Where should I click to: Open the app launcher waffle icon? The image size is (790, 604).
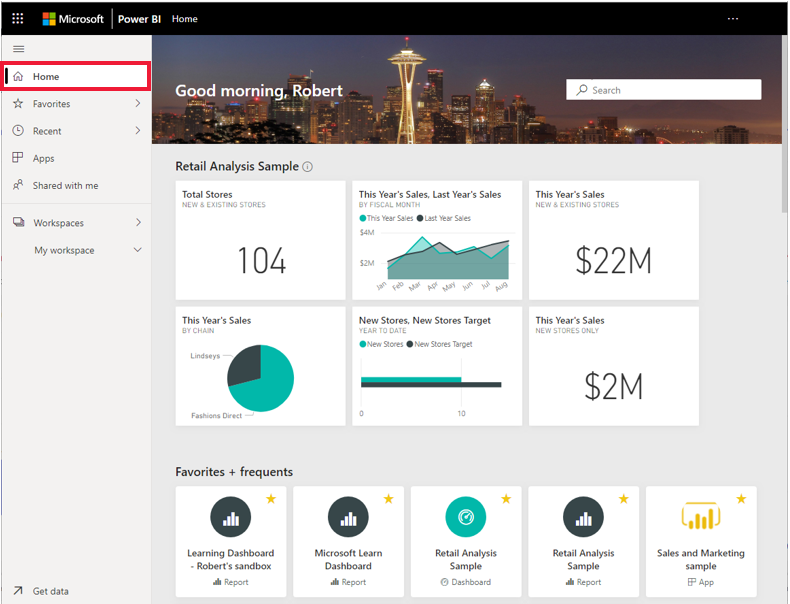pos(18,19)
